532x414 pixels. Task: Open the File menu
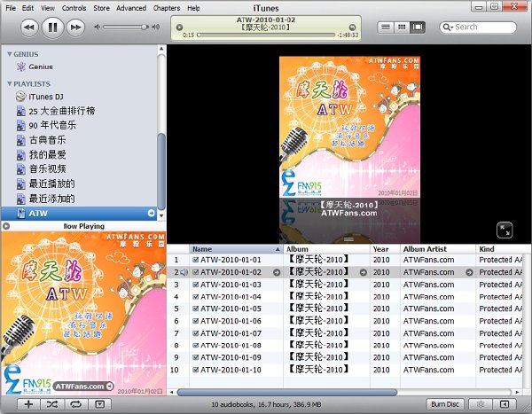pyautogui.click(x=11, y=8)
